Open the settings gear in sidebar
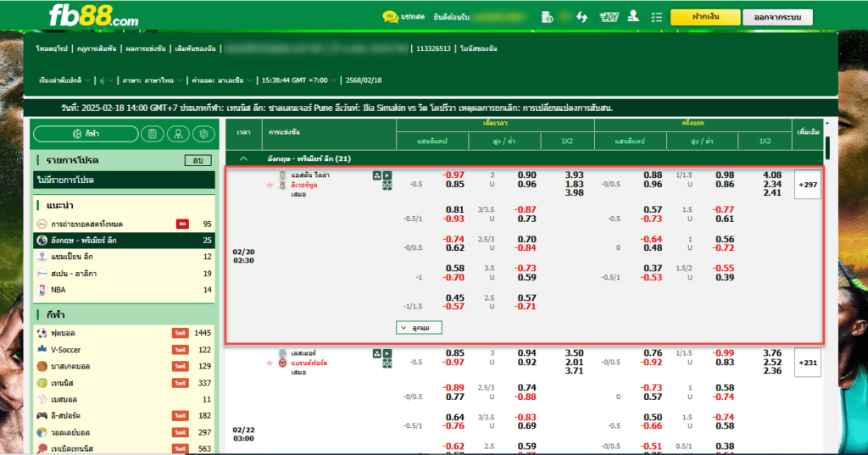The width and height of the screenshot is (868, 455). pos(203,134)
